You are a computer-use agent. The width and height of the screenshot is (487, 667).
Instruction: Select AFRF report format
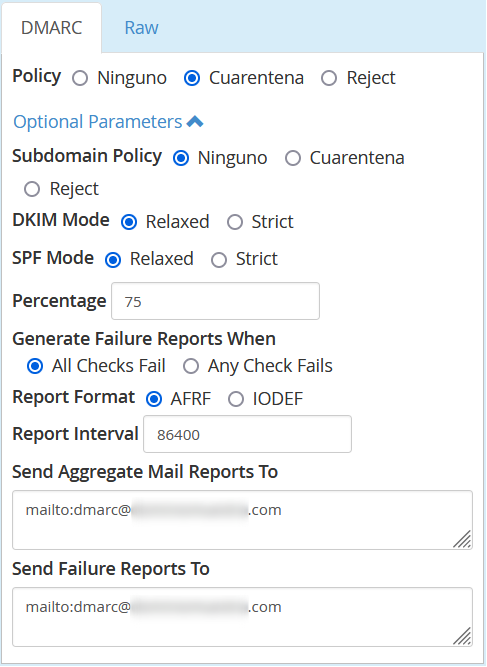click(154, 399)
